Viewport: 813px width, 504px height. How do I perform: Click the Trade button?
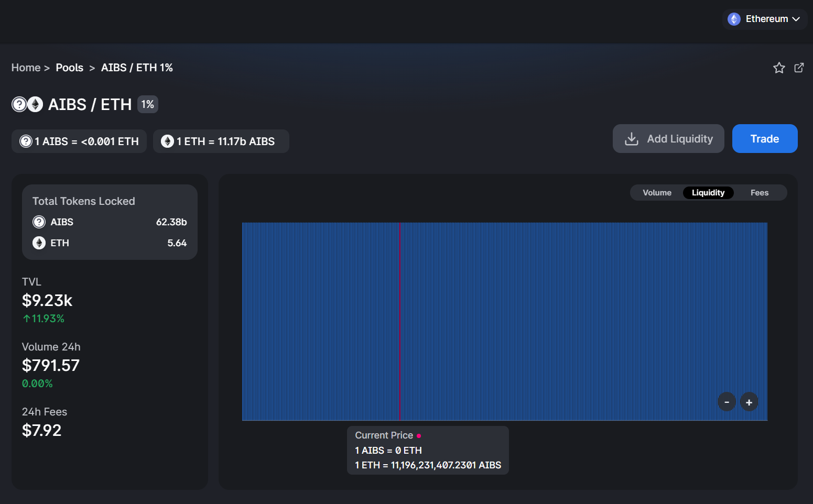(x=765, y=139)
